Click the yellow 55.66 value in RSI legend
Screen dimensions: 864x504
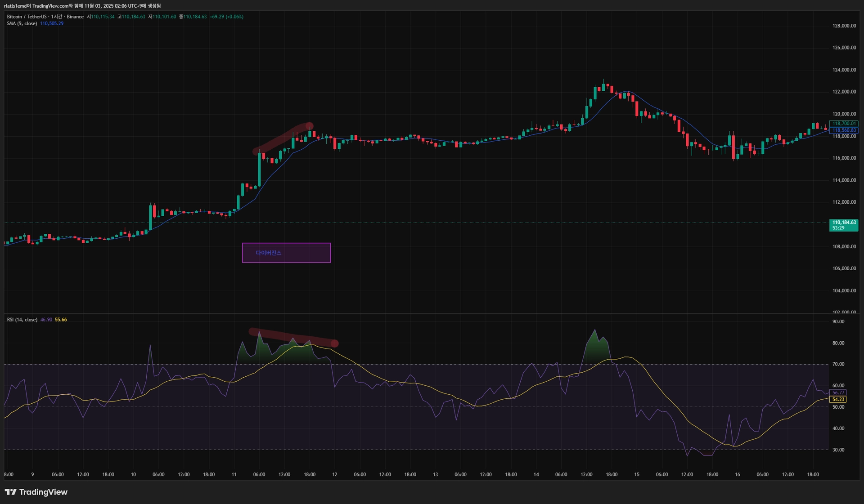click(61, 320)
